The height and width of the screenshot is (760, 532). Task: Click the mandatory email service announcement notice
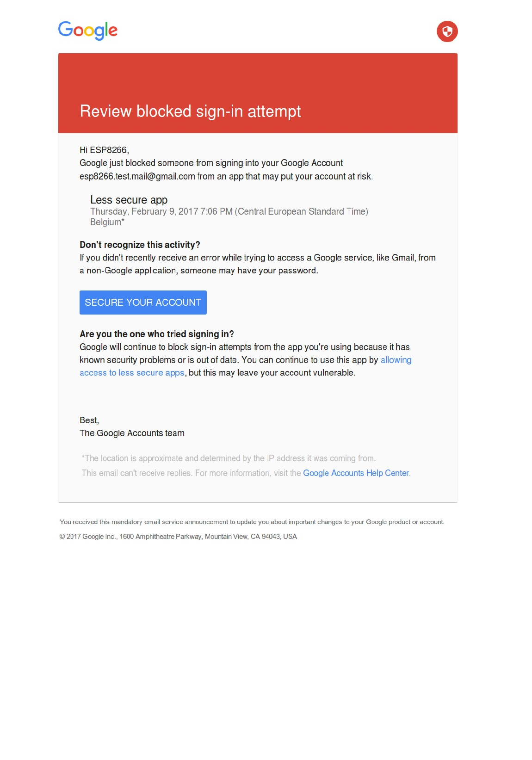252,522
